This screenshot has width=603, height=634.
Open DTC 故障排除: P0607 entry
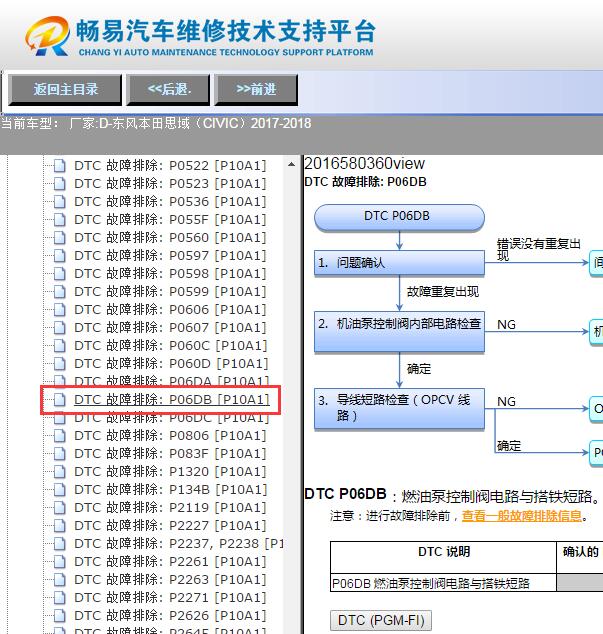coord(170,328)
